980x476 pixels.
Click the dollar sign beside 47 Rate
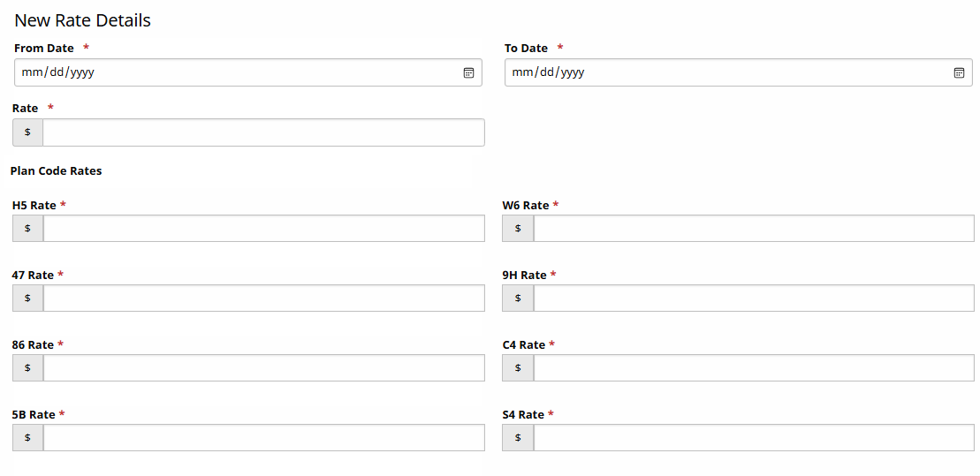(27, 298)
